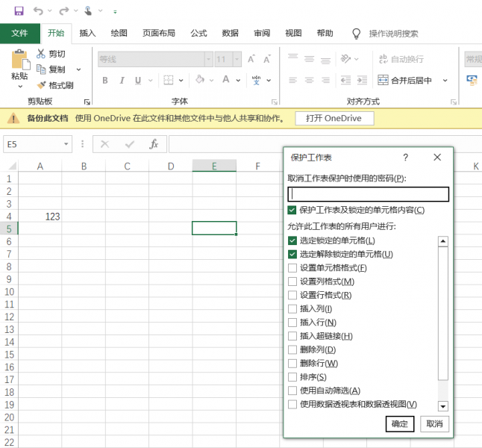Click the password input field
Screen dimensions: 482x448
[368, 194]
